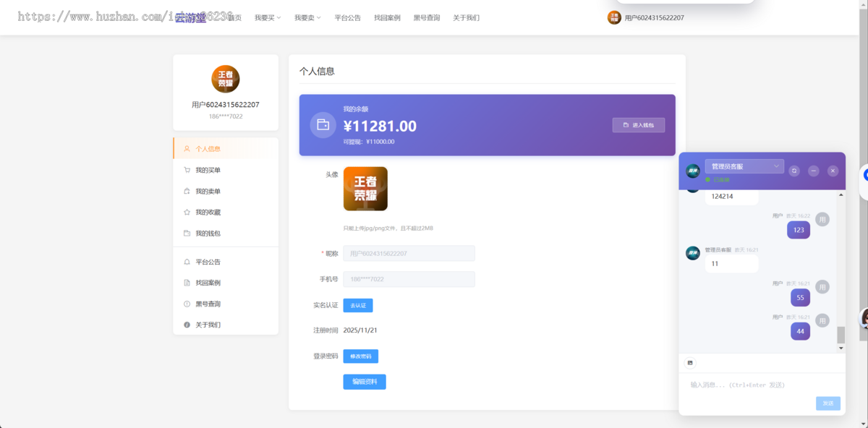Click the masked phone 186****7022 in profile card

tap(226, 116)
